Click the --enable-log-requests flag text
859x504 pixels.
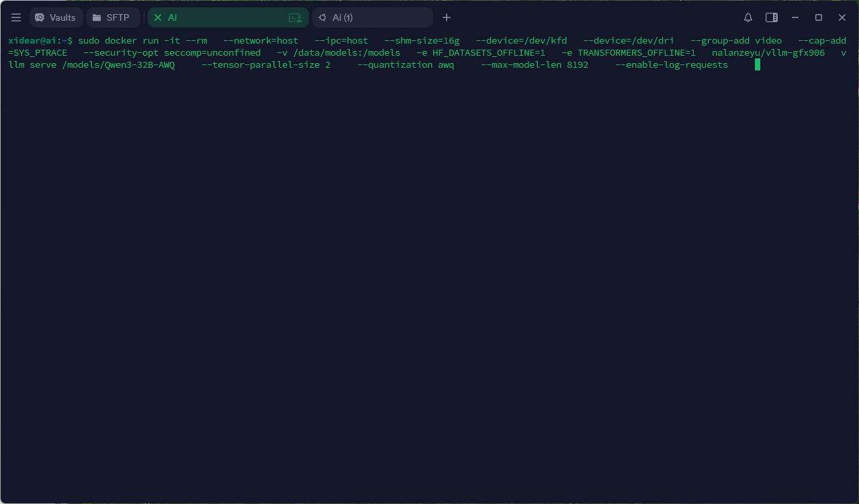pyautogui.click(x=671, y=64)
